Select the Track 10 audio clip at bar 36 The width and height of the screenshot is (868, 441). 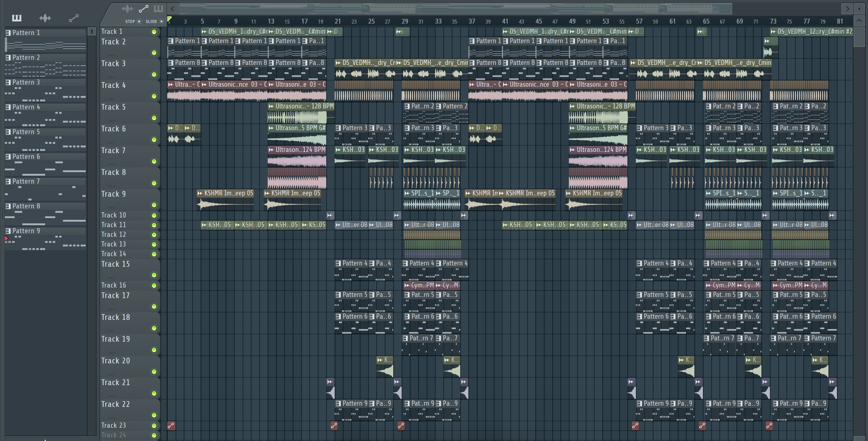coord(464,215)
